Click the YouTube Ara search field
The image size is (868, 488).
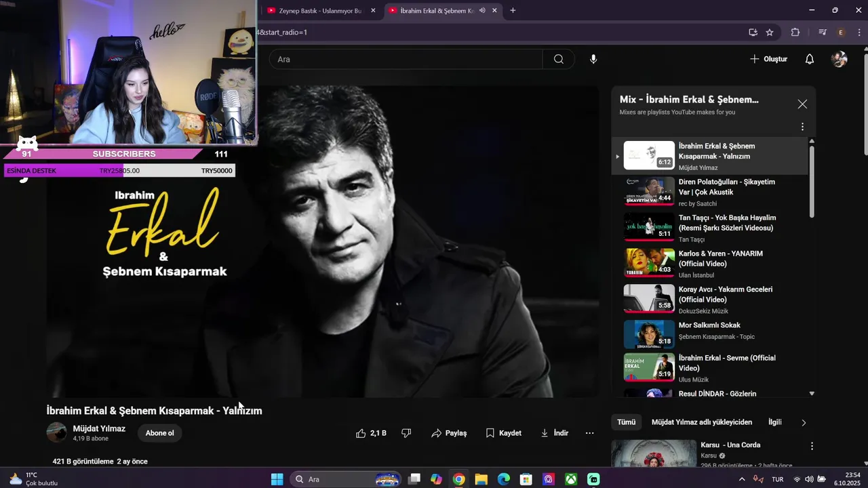pos(406,59)
